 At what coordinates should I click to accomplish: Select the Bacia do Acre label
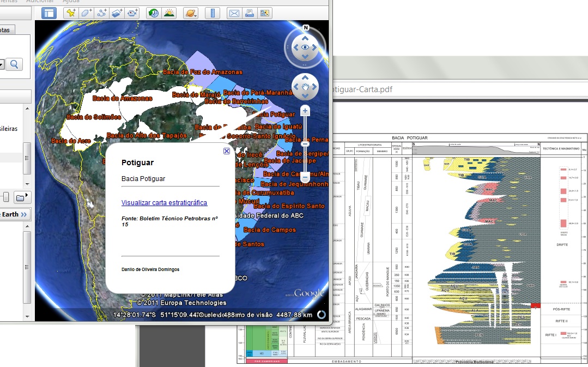tap(71, 141)
